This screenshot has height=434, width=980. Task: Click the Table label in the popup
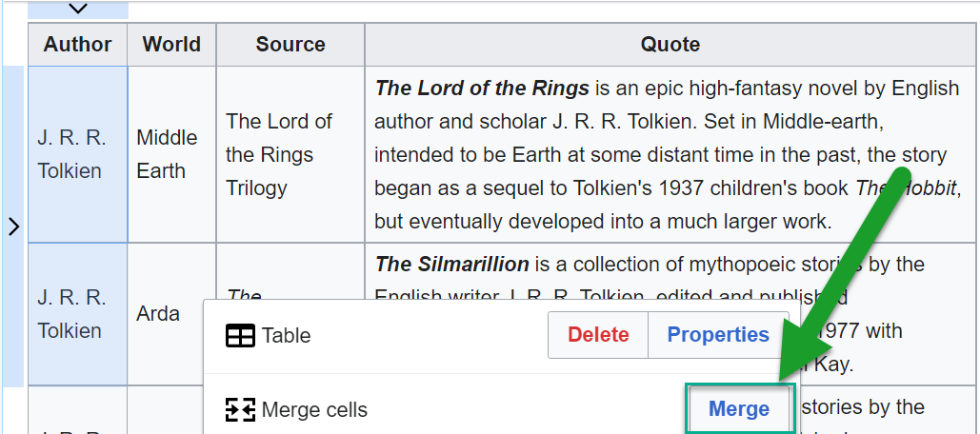point(287,336)
